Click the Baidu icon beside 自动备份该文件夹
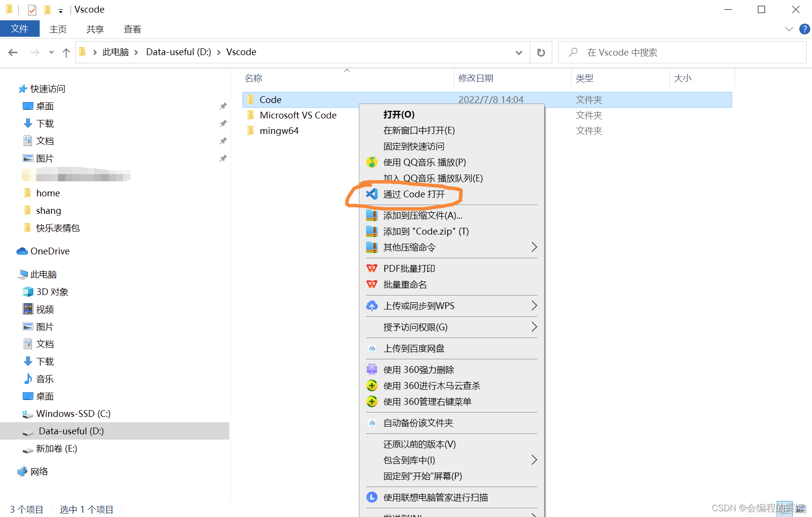Image resolution: width=812 pixels, height=517 pixels. pyautogui.click(x=371, y=423)
